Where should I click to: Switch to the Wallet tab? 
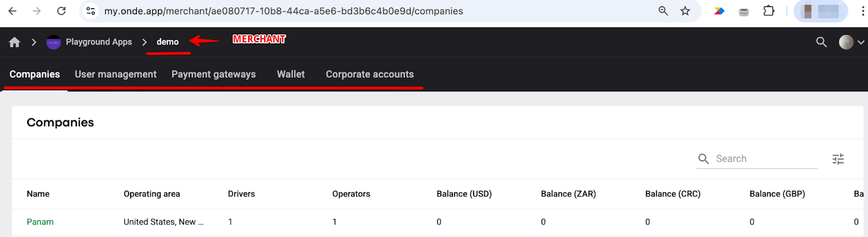pos(291,74)
